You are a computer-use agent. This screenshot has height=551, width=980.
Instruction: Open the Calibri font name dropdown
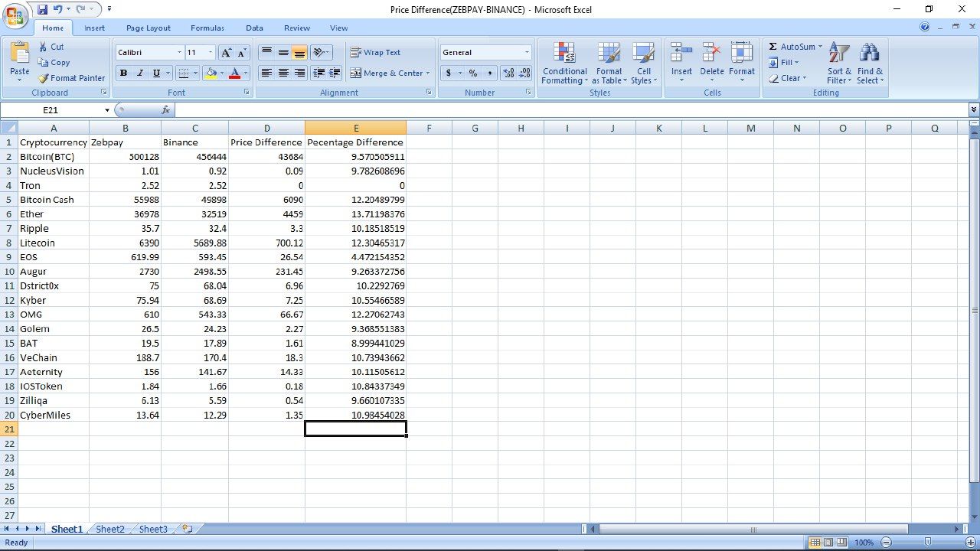click(180, 53)
